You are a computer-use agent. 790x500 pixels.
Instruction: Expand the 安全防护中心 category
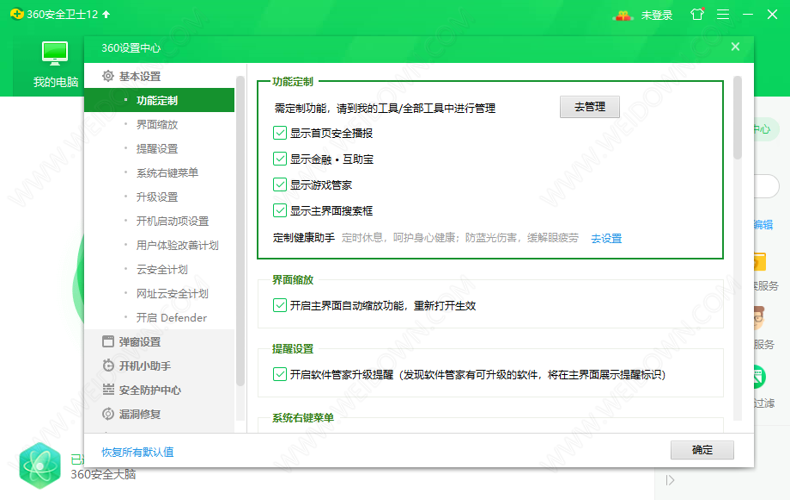pos(159,390)
